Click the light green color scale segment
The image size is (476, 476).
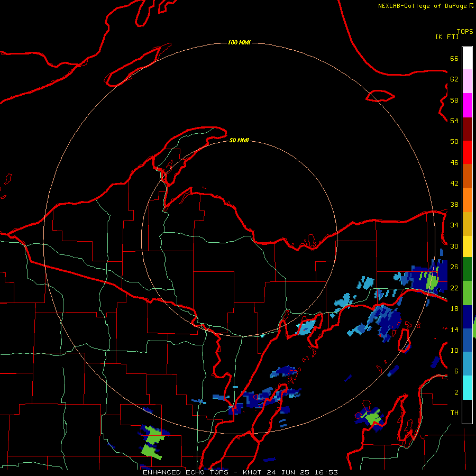click(x=467, y=293)
